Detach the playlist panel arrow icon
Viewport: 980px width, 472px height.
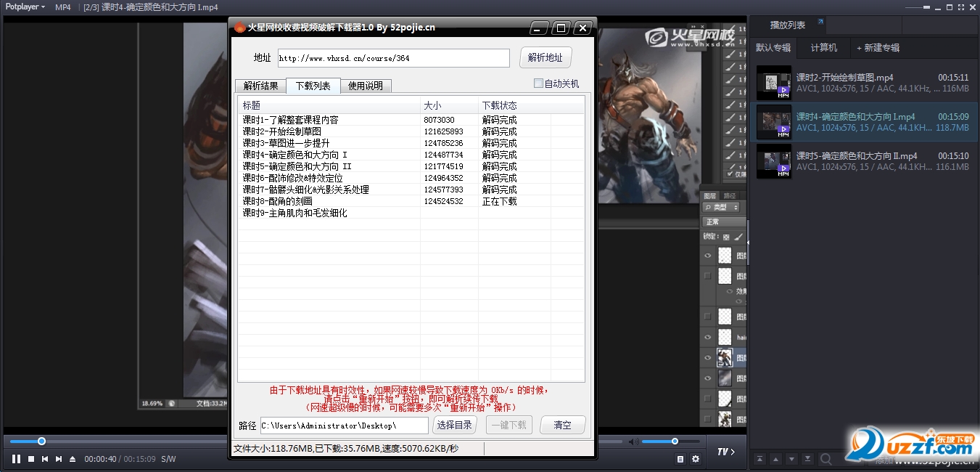[x=820, y=22]
